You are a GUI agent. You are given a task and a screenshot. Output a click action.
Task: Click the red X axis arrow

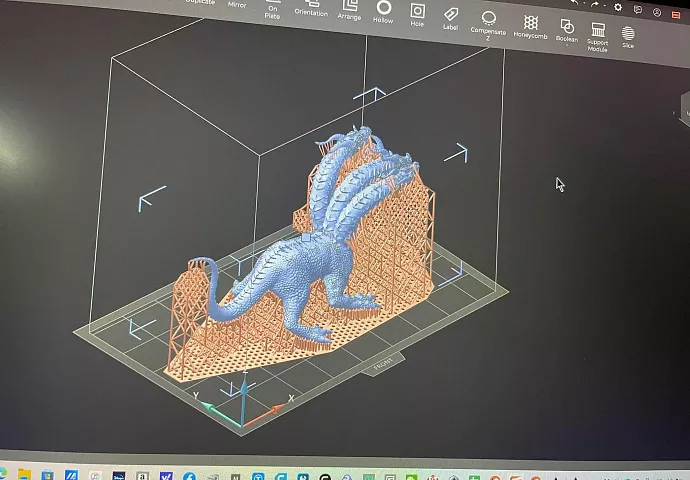pos(264,415)
